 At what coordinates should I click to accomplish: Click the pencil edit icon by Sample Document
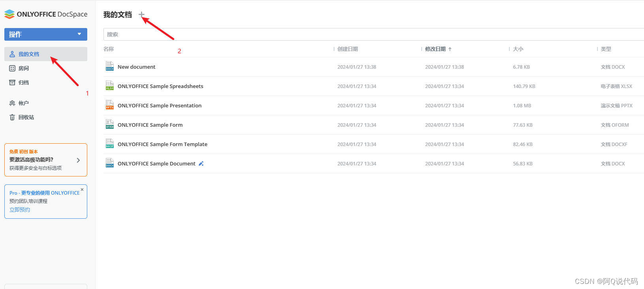(x=201, y=163)
